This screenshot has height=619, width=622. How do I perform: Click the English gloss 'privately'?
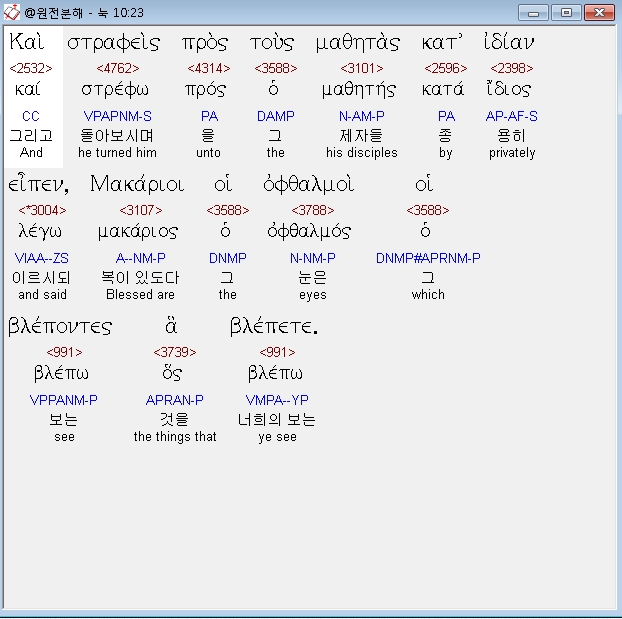[512, 153]
